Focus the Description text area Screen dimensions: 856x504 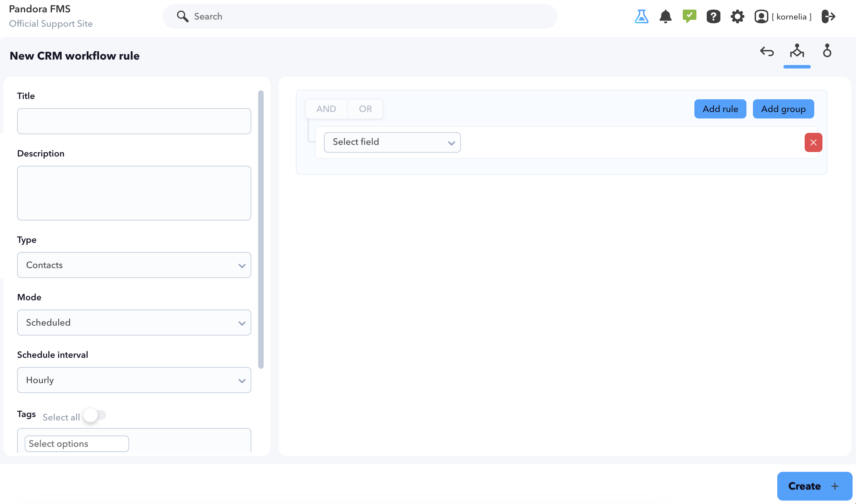[134, 193]
